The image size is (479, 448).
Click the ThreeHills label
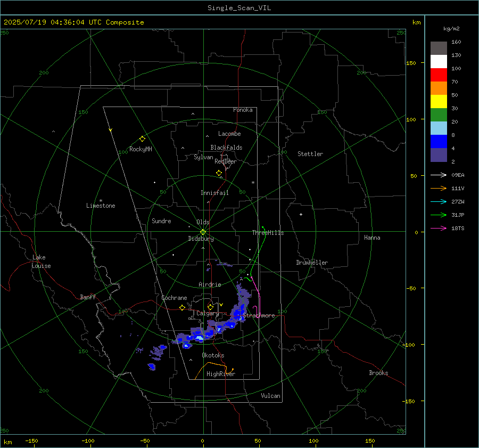pos(268,233)
